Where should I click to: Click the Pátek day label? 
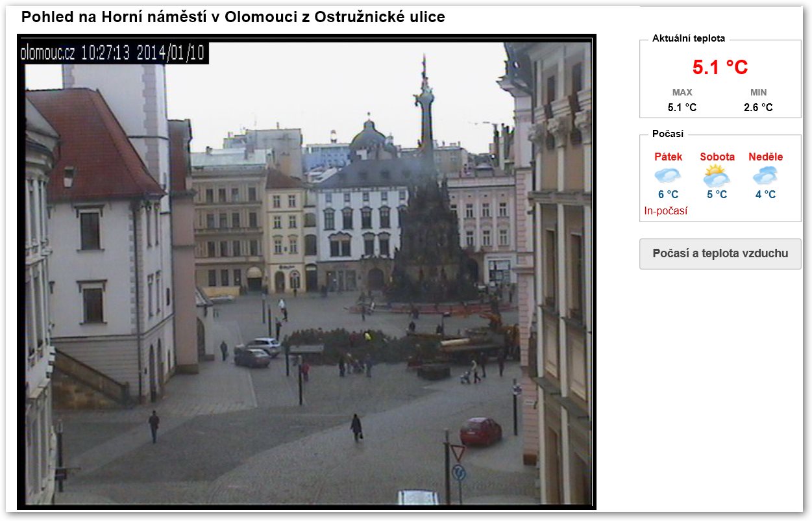[x=668, y=157]
